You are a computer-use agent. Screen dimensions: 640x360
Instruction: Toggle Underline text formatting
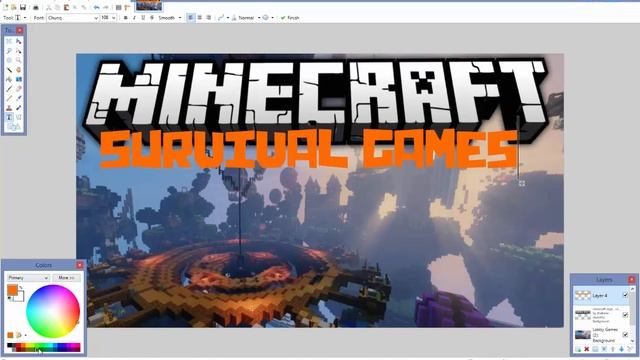pos(143,18)
